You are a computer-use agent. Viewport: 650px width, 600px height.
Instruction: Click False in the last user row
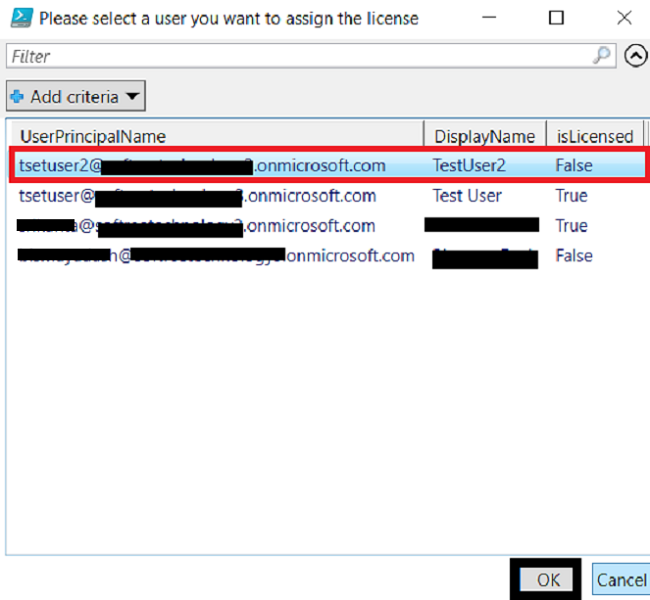pyautogui.click(x=574, y=255)
